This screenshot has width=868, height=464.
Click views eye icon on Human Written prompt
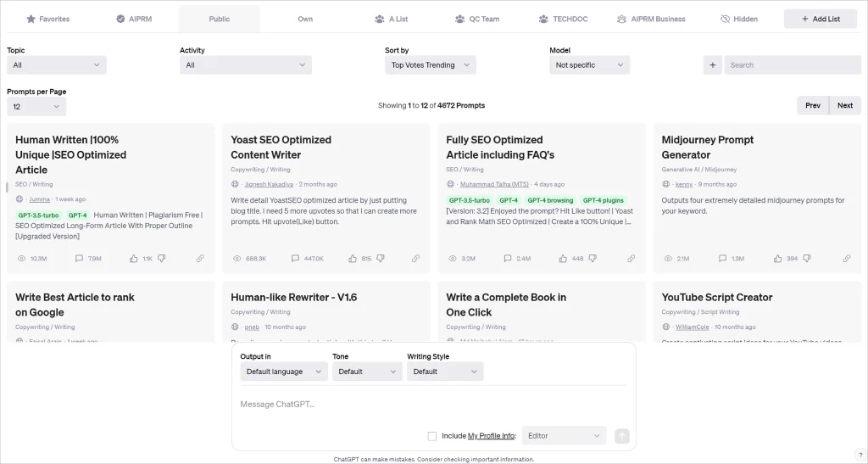click(x=21, y=259)
